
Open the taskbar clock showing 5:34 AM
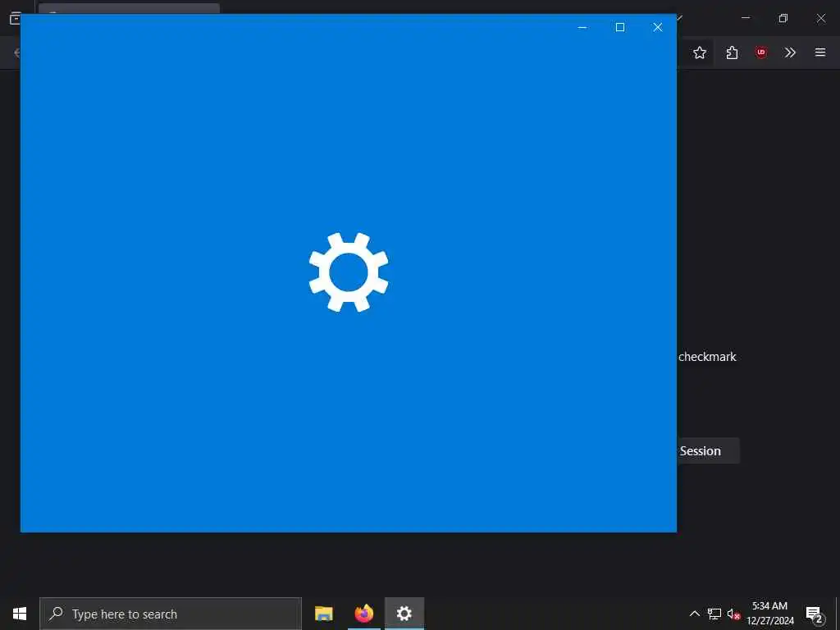pyautogui.click(x=770, y=614)
